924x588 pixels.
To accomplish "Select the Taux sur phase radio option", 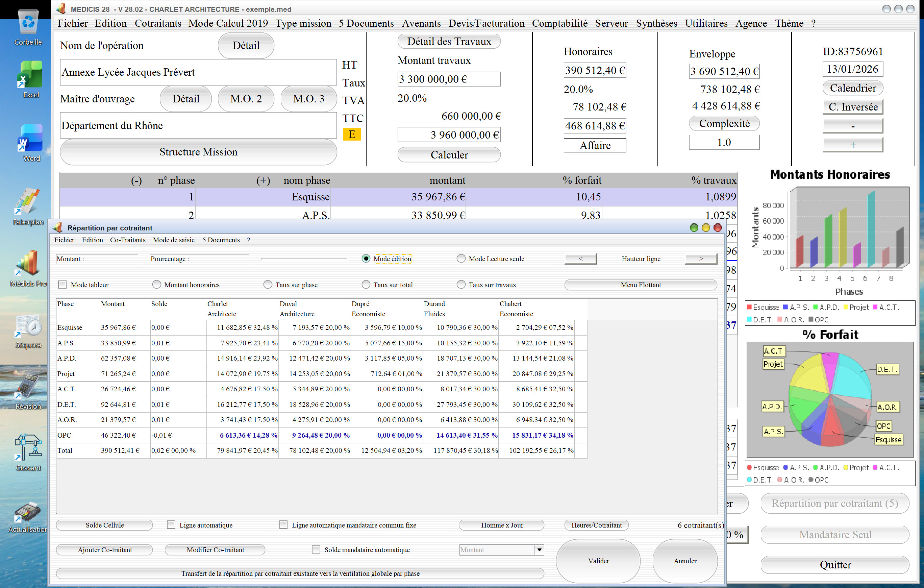I will click(268, 285).
